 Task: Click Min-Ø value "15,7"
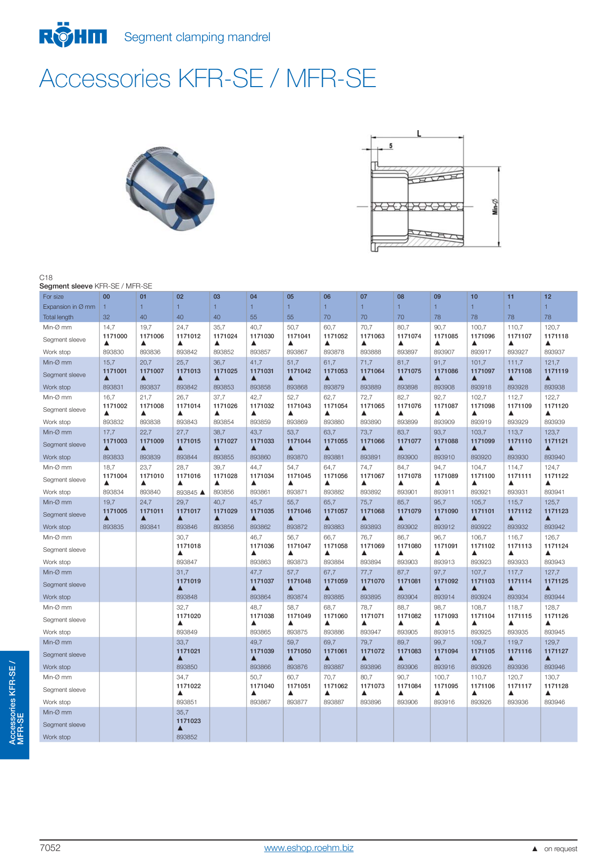tap(109, 363)
